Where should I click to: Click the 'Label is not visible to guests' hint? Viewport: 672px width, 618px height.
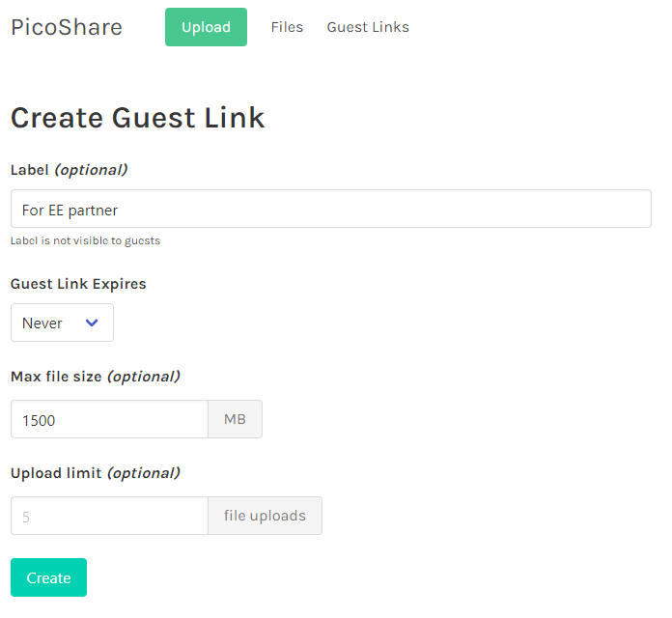click(x=85, y=240)
